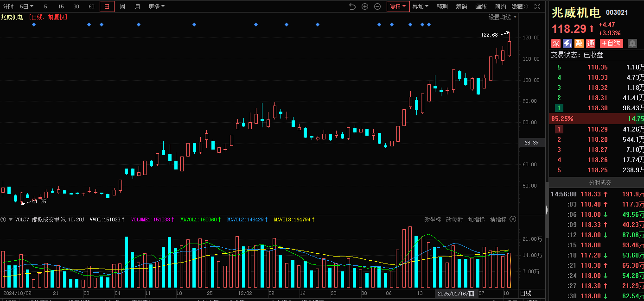Zoom in the K-line chart
Screen dimensions: 644x301
(x=365, y=6)
